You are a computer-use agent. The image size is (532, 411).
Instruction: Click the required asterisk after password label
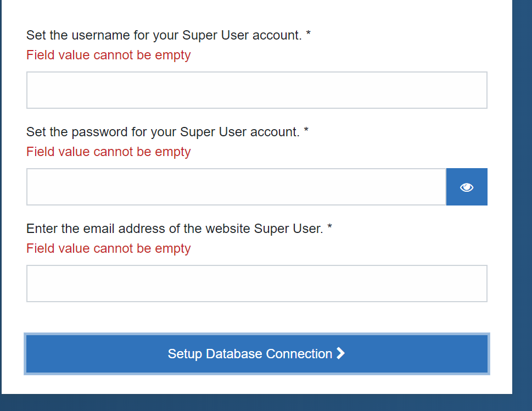click(306, 130)
